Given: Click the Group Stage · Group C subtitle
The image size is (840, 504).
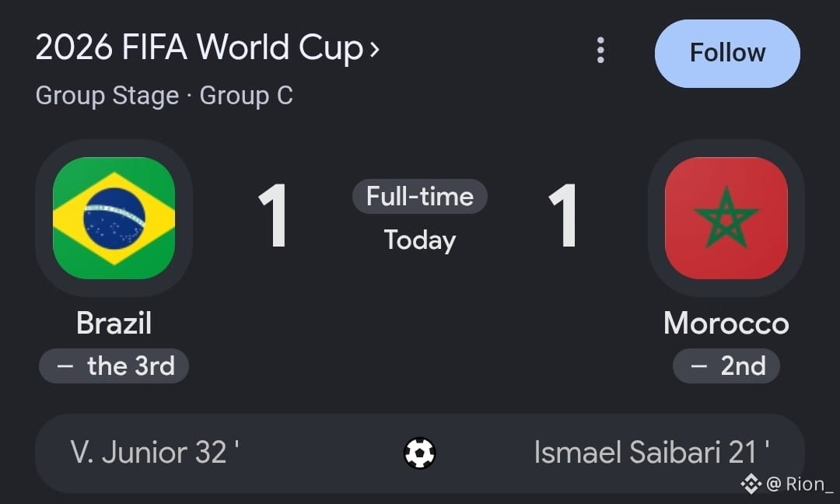Looking at the screenshot, I should (164, 96).
